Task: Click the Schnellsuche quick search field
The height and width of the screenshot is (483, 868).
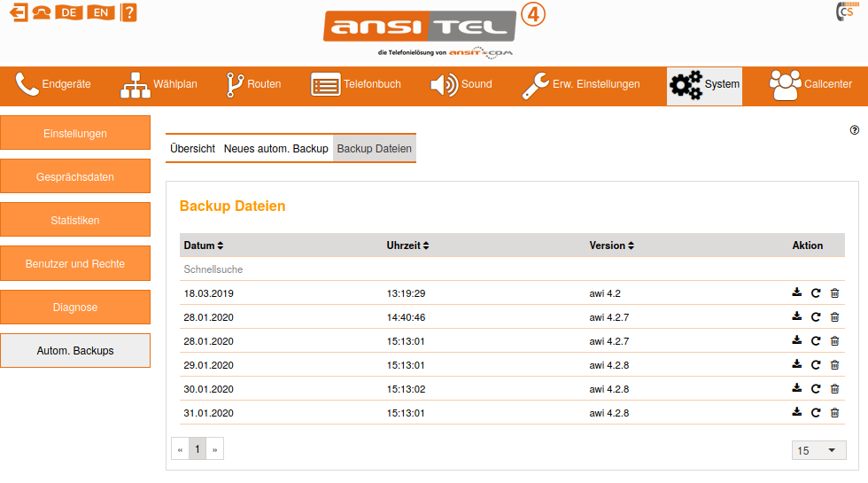Action: tap(266, 269)
